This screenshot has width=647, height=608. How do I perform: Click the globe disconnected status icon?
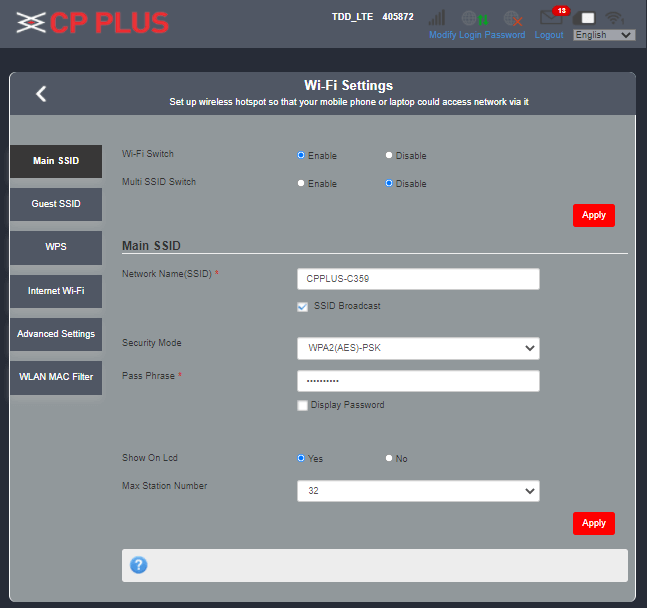click(513, 18)
